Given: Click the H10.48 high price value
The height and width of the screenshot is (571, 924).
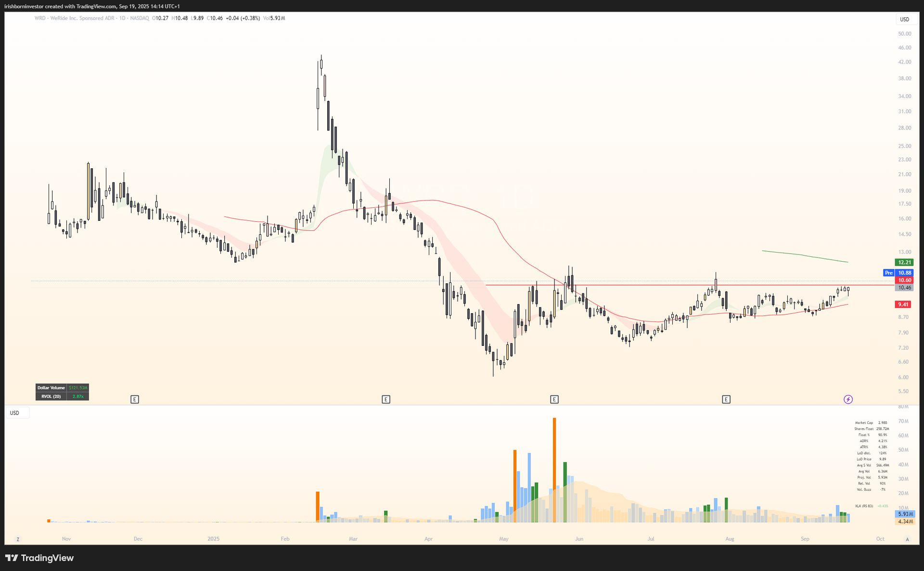Looking at the screenshot, I should 180,18.
